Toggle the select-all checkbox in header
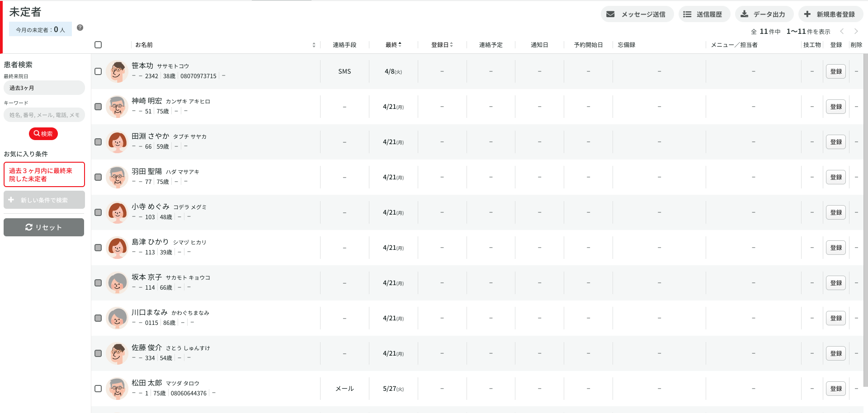Image resolution: width=868 pixels, height=413 pixels. [x=98, y=45]
